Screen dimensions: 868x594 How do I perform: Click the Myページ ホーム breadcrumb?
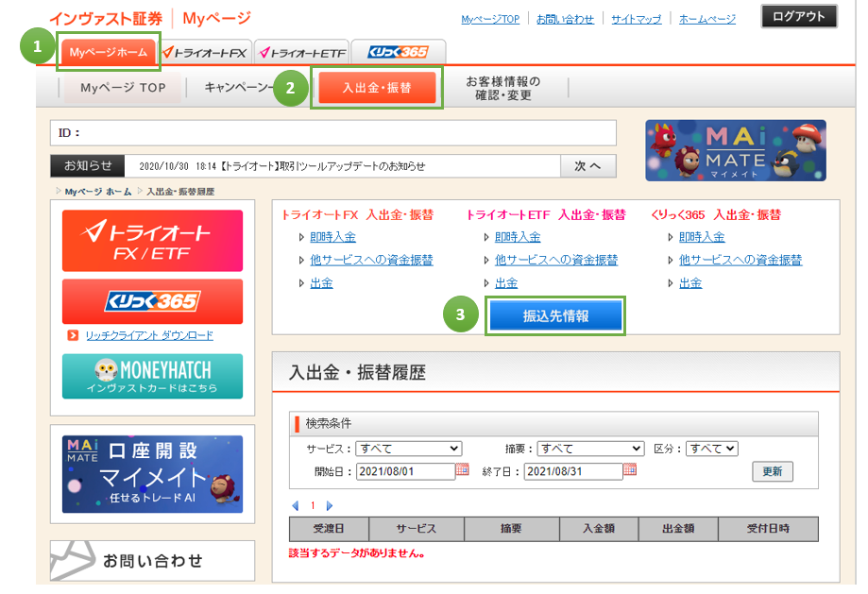98,192
